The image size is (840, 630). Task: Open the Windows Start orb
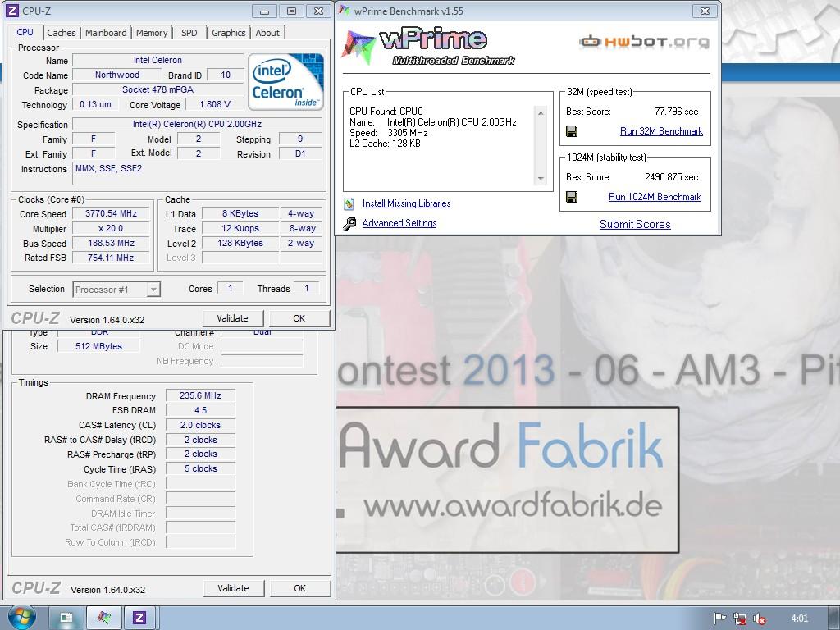coord(22,617)
